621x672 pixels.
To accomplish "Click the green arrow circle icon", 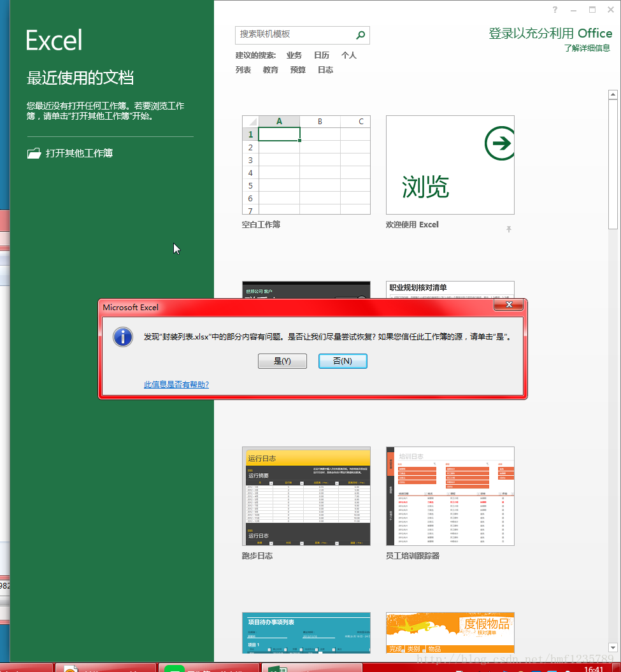I will click(500, 143).
